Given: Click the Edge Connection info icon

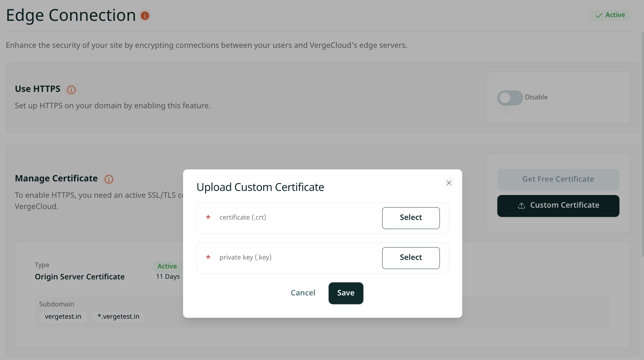Looking at the screenshot, I should pyautogui.click(x=145, y=16).
